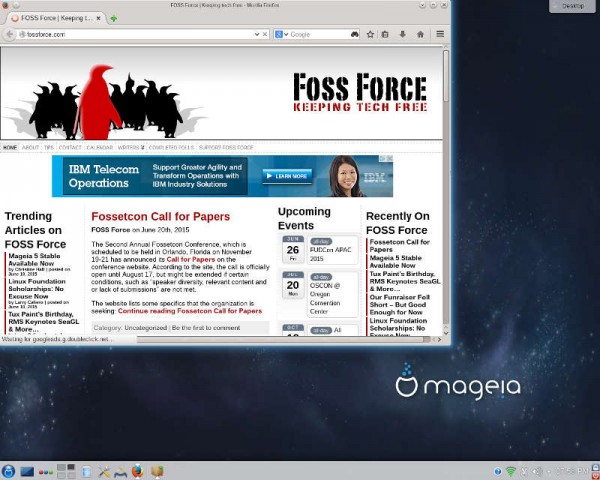Open recent post Fossetcon Call for Papers
600x480 pixels.
pyautogui.click(x=399, y=246)
